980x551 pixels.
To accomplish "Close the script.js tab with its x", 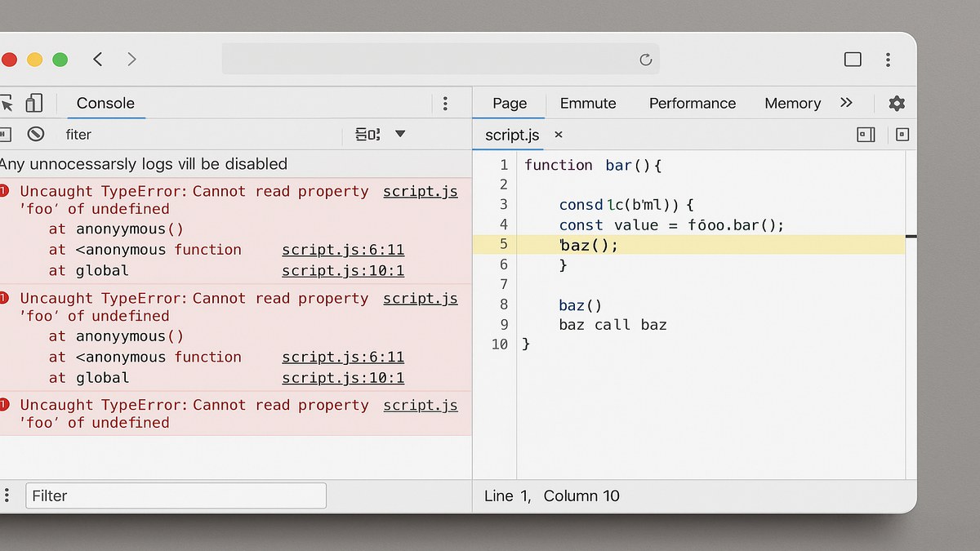I will (558, 135).
